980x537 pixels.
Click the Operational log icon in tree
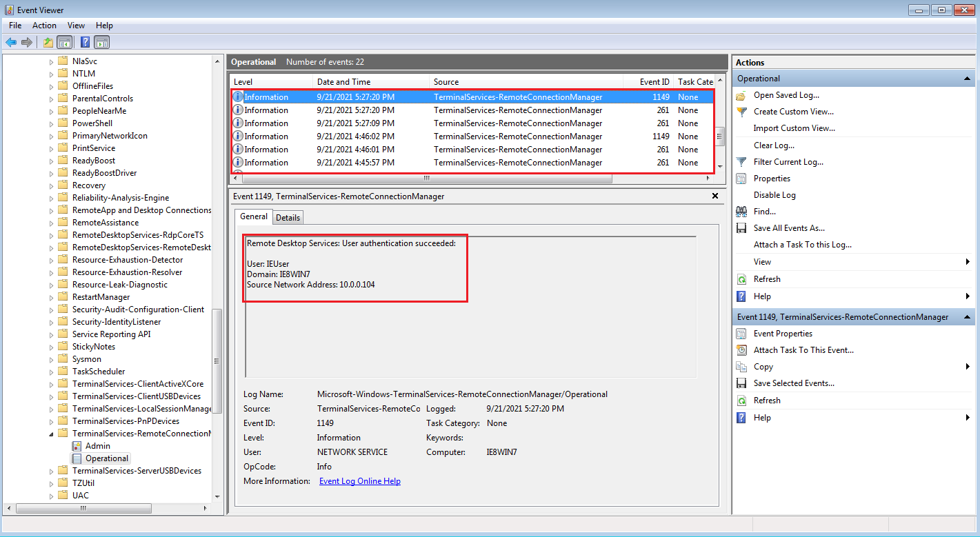point(77,458)
